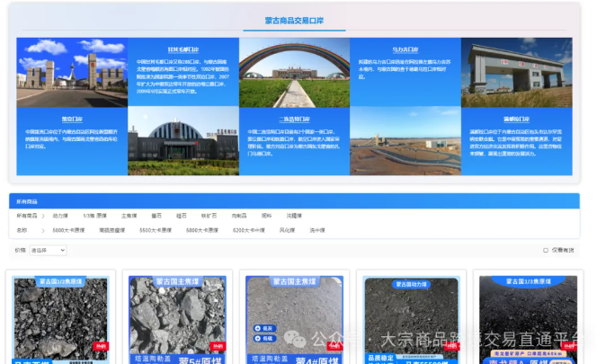
Task: Open the 乌力吉口岸 port description
Action: pyautogui.click(x=405, y=72)
